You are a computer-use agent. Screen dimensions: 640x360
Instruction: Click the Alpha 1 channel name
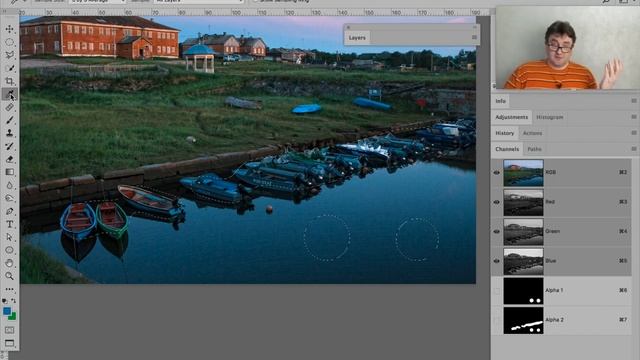click(x=554, y=290)
